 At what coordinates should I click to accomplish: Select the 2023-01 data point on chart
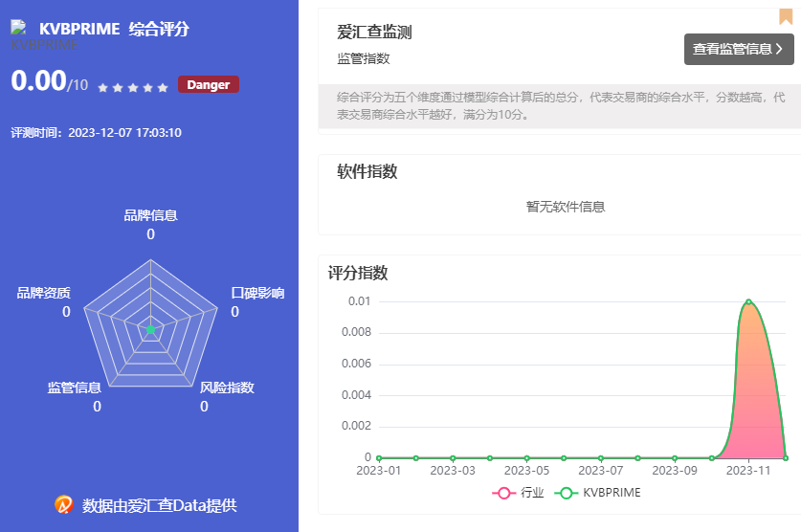pyautogui.click(x=379, y=458)
